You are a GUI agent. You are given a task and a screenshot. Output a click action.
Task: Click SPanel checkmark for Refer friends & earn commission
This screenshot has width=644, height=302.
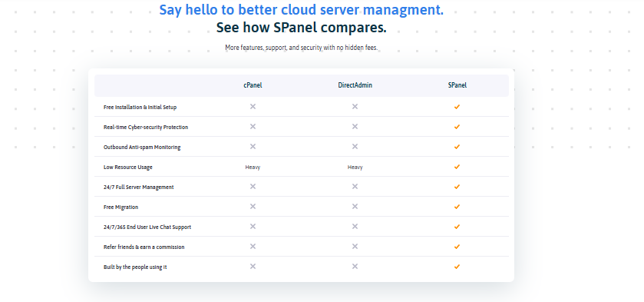pyautogui.click(x=457, y=247)
